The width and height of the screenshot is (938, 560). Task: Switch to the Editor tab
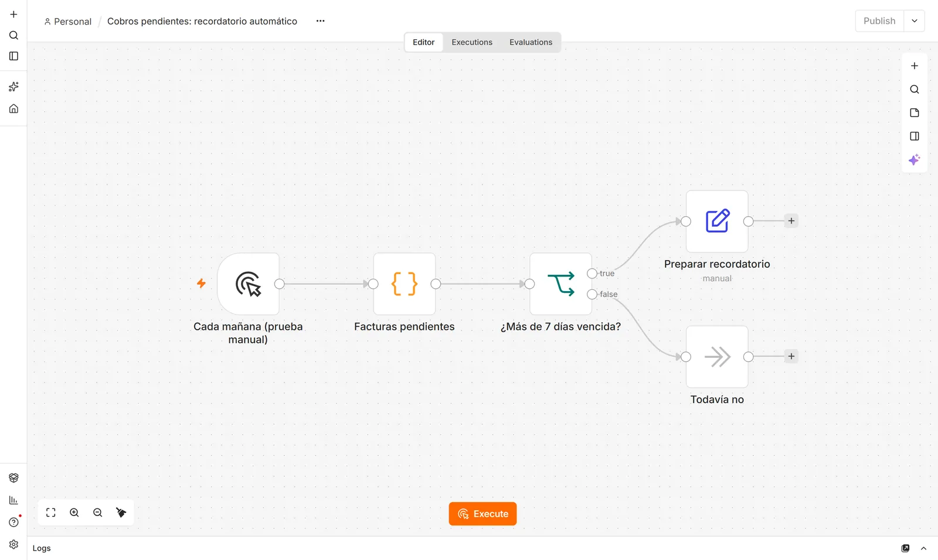[x=423, y=42]
